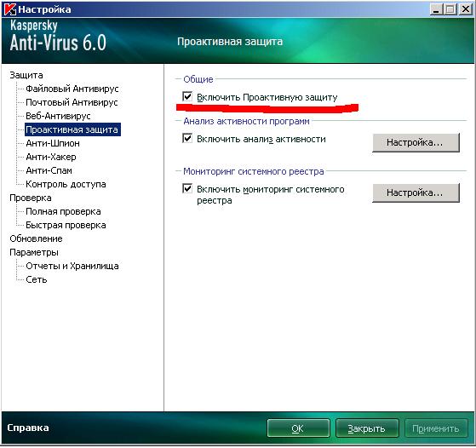
Task: Click the 'Проактивная защита' banner title
Action: click(230, 42)
